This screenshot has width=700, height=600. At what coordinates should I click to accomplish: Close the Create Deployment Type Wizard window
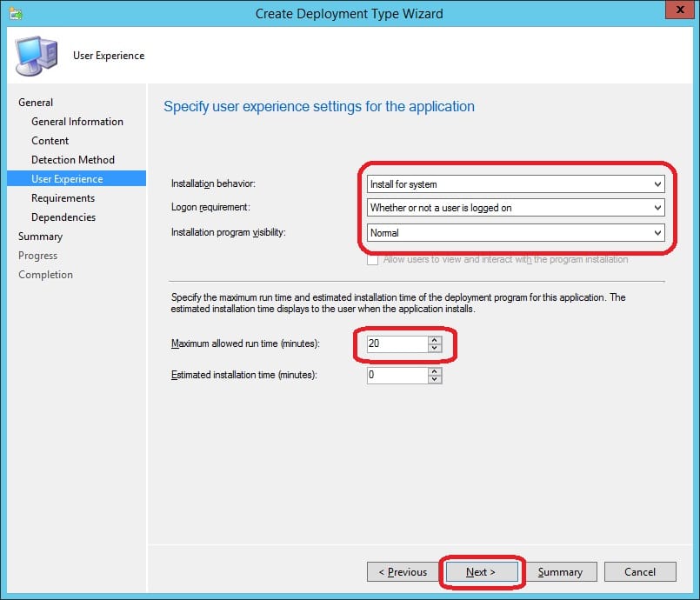[679, 10]
